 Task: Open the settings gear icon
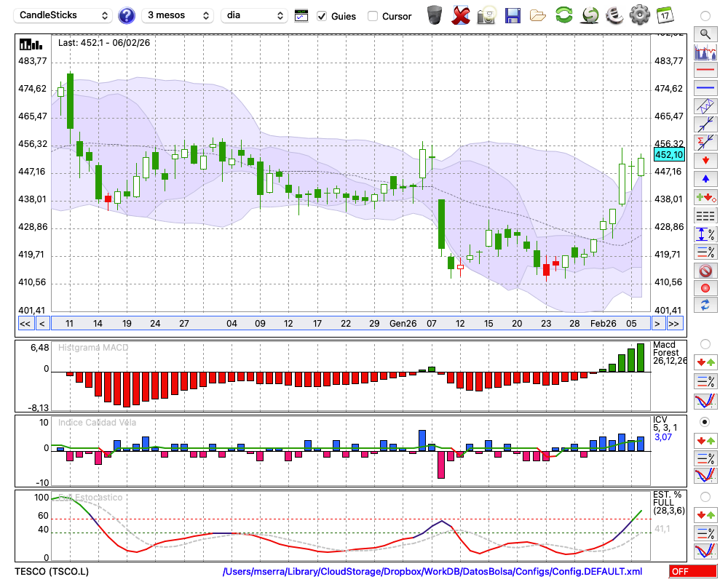pyautogui.click(x=639, y=15)
